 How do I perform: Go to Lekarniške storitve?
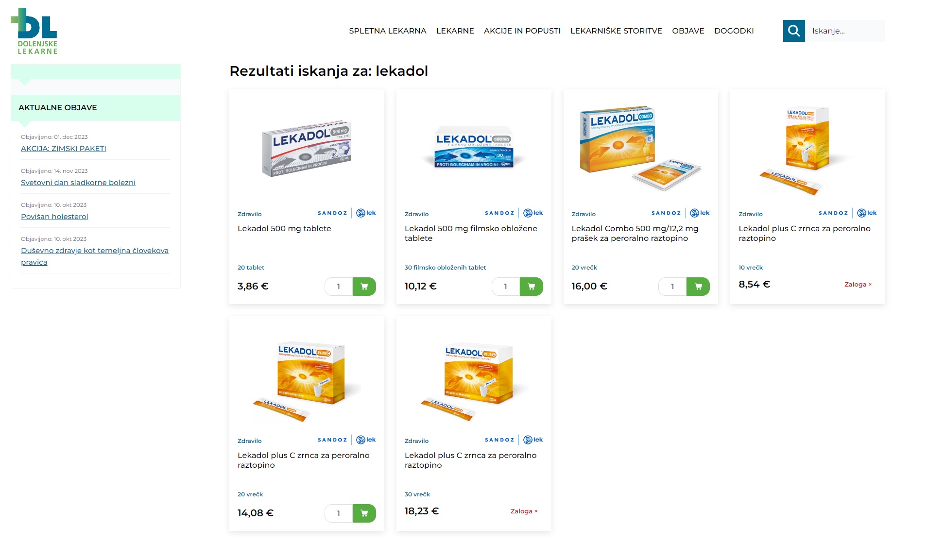point(616,31)
